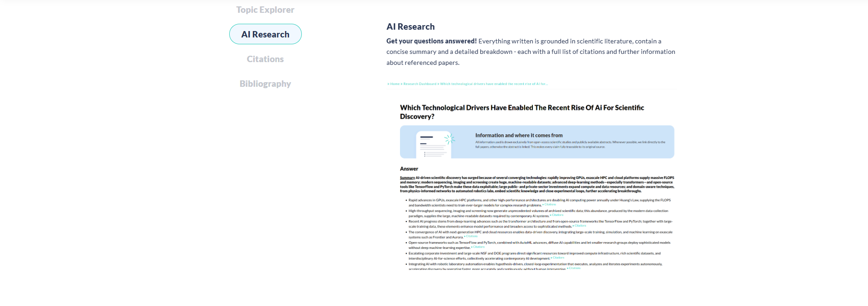868x306 pixels.
Task: Open Citations for the robotic laboratory bullet
Action: coord(574,268)
